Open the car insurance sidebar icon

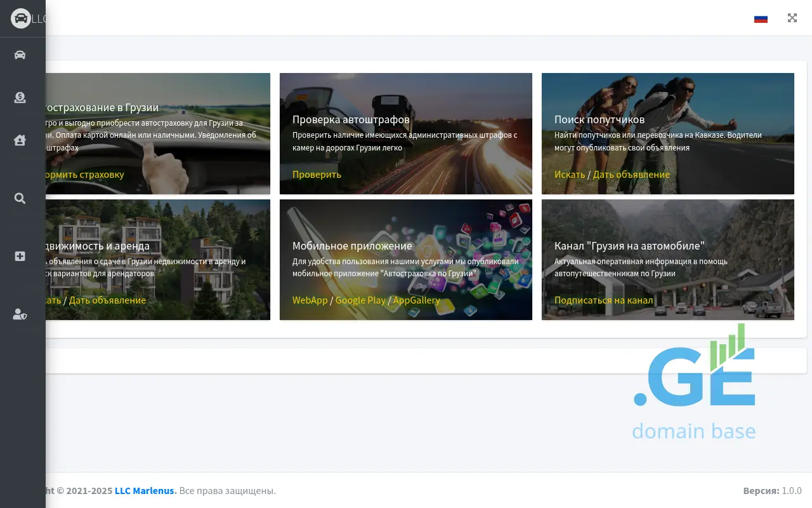(20, 55)
